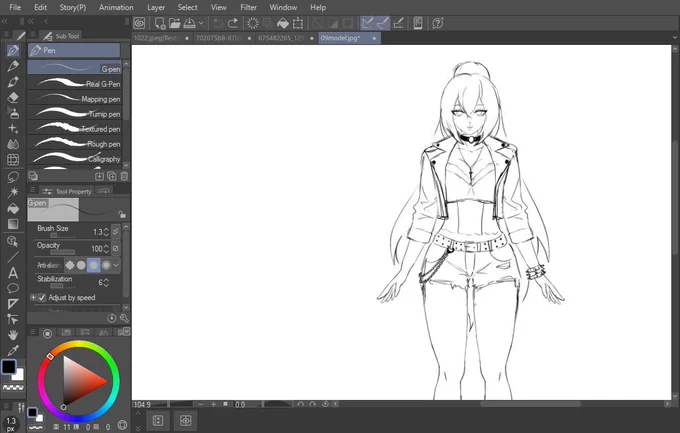Choose the Calligraphy sub tool
Image resolution: width=680 pixels, height=433 pixels.
[x=75, y=159]
